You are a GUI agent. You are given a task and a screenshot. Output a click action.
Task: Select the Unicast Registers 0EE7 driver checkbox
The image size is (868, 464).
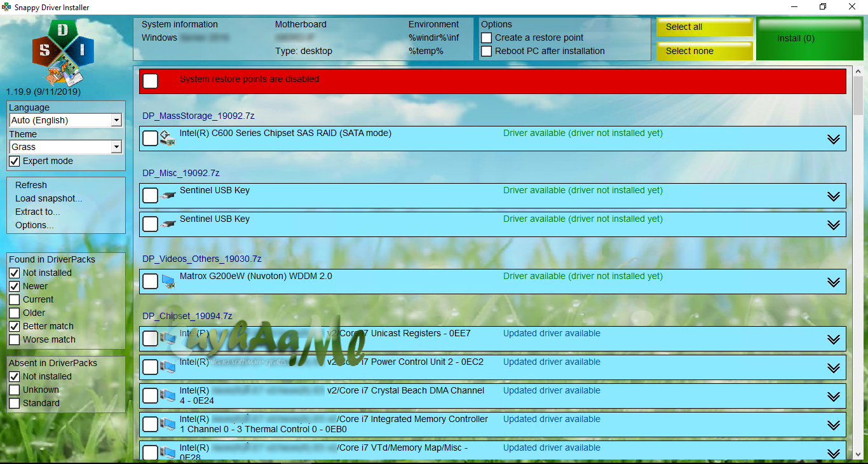pos(151,338)
